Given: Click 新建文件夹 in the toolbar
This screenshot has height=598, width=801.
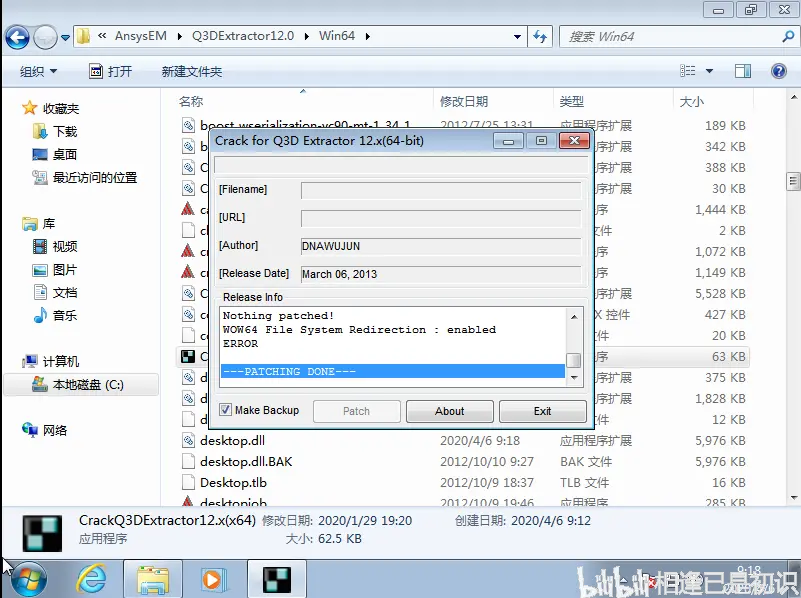Looking at the screenshot, I should pos(192,71).
